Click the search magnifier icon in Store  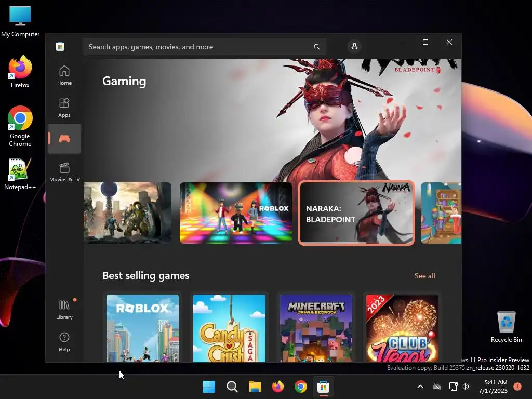click(316, 47)
